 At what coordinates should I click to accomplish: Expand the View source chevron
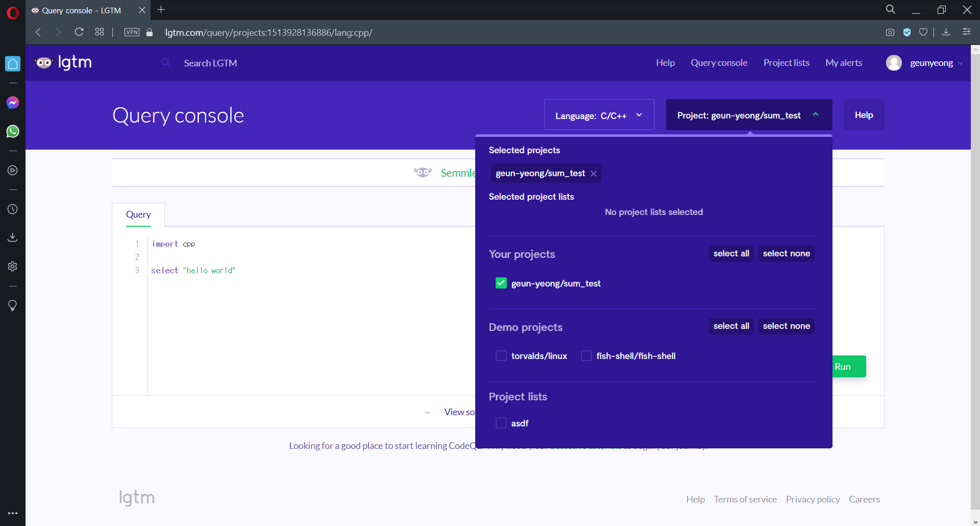[428, 413]
